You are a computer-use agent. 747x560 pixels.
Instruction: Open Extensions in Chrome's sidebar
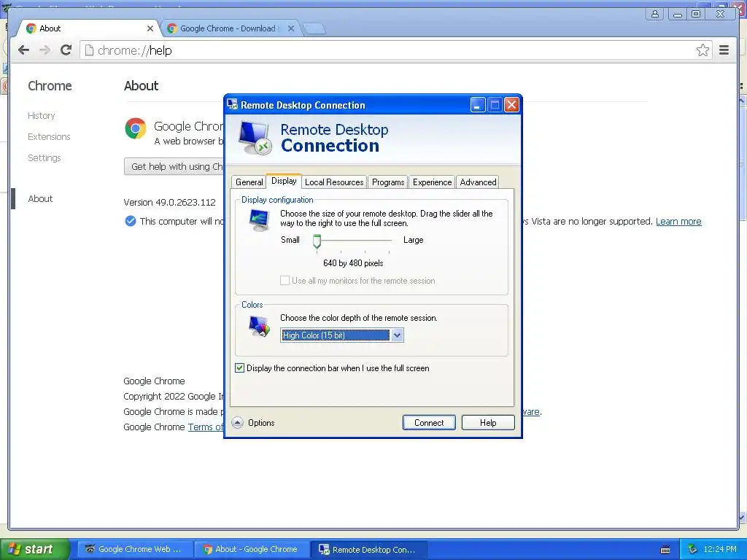click(49, 136)
